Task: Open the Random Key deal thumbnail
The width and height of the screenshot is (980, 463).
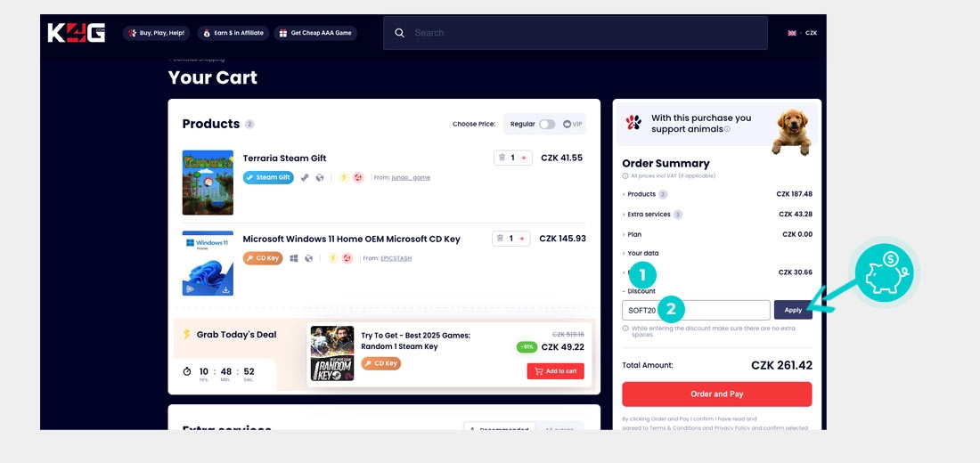Action: (x=332, y=353)
